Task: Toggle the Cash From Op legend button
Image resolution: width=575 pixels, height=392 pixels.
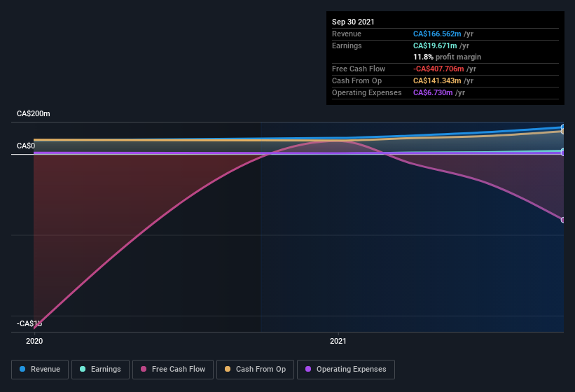Action: tap(255, 370)
